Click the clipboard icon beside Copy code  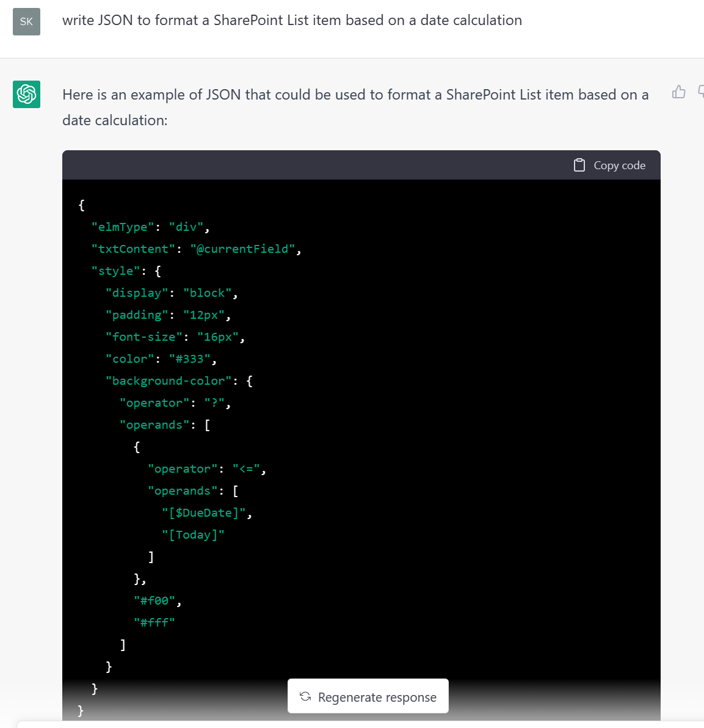pyautogui.click(x=579, y=166)
